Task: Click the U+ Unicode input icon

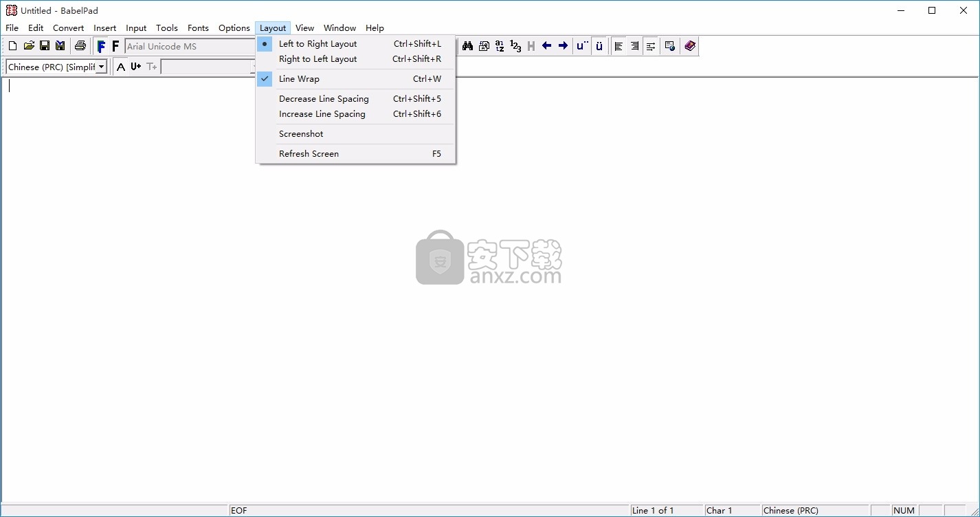Action: click(136, 67)
